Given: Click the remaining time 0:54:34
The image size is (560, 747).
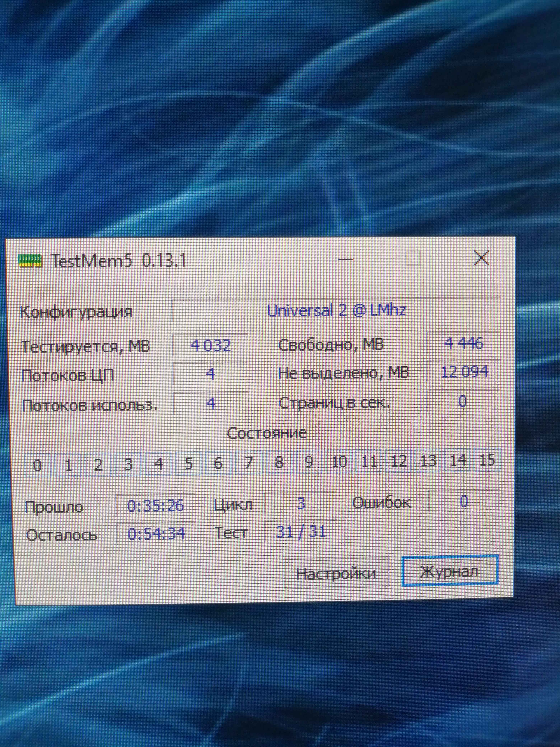Looking at the screenshot, I should tap(156, 534).
